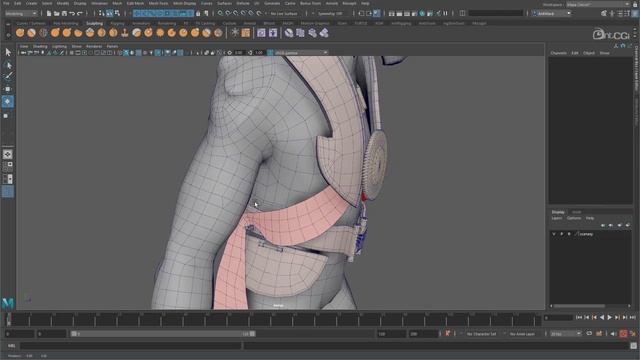Open the Mesh Tools menu
The height and width of the screenshot is (360, 640).
(x=158, y=3)
